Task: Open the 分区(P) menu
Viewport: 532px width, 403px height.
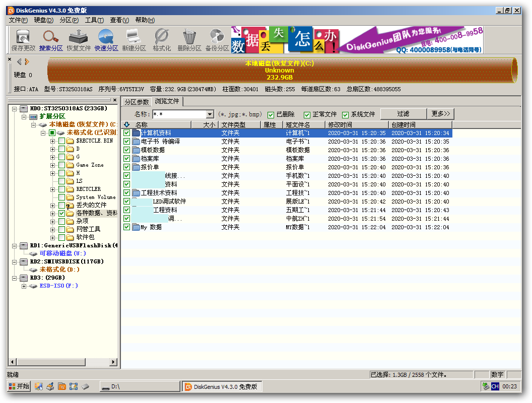Action: [69, 20]
